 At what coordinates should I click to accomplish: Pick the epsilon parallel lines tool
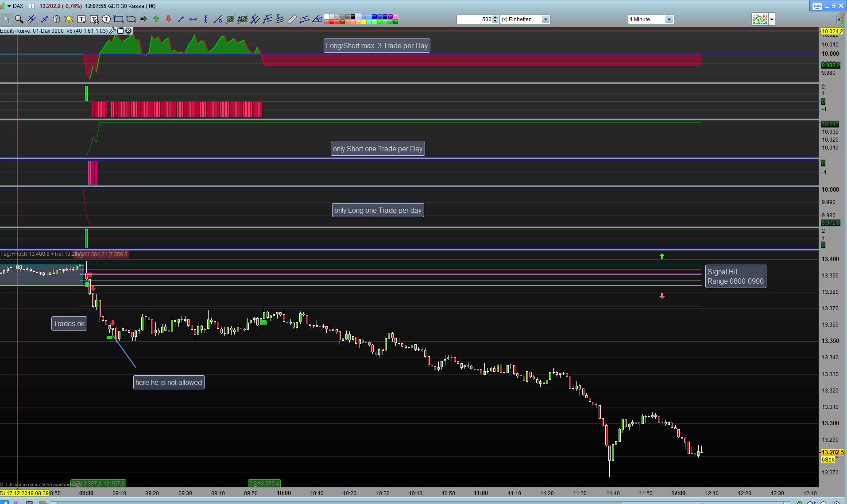click(x=280, y=19)
